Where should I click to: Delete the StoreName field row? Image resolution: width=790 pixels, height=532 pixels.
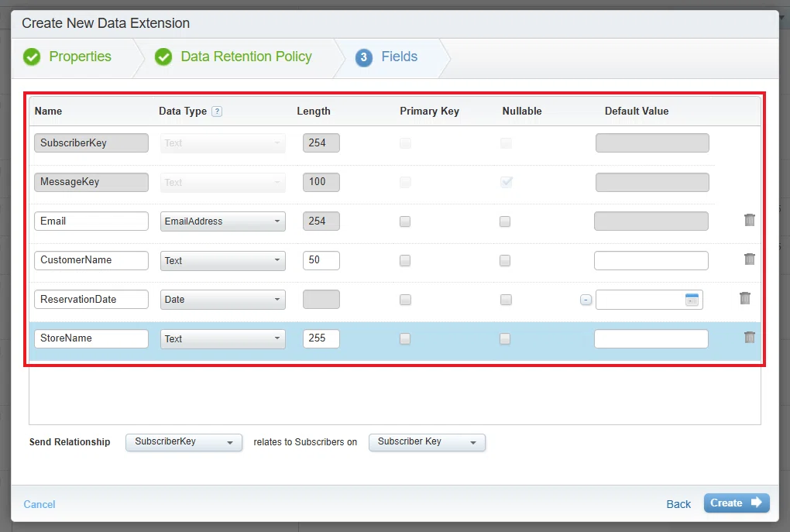(x=749, y=338)
